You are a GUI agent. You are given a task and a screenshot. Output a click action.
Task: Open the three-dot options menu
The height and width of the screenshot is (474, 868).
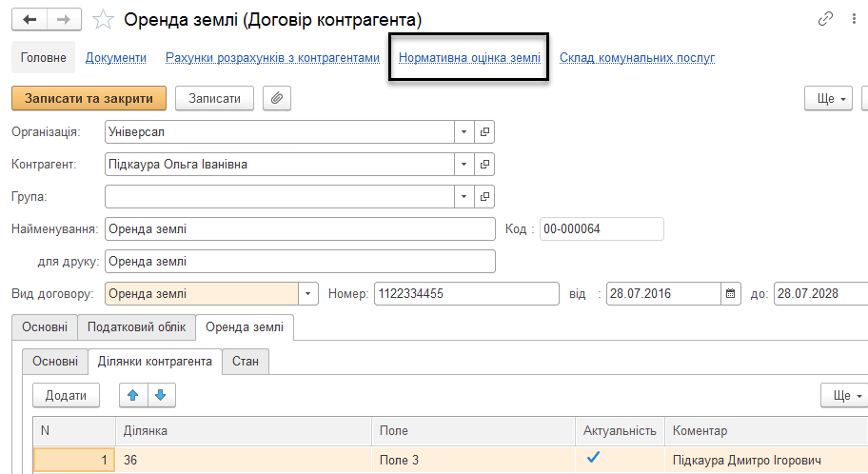[854, 19]
